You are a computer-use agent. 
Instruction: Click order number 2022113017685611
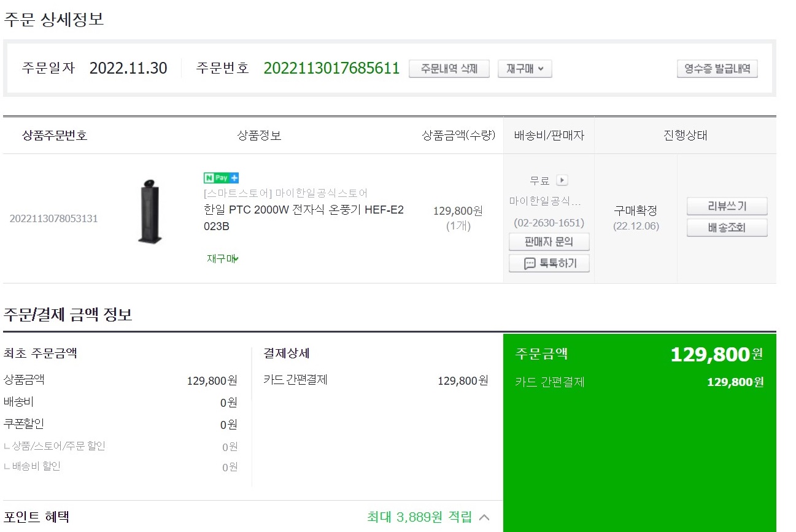(x=331, y=68)
